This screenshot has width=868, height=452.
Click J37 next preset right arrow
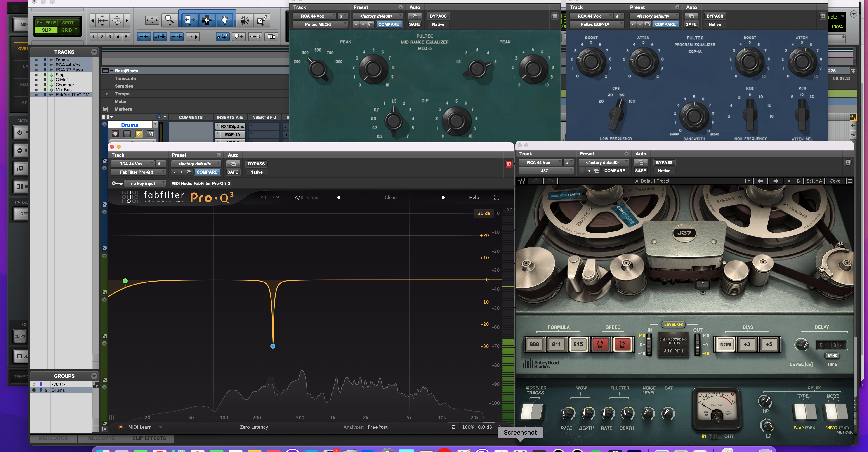775,181
